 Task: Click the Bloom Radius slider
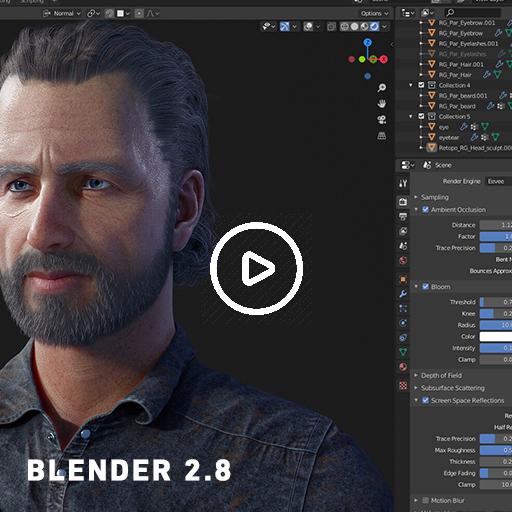coord(496,325)
